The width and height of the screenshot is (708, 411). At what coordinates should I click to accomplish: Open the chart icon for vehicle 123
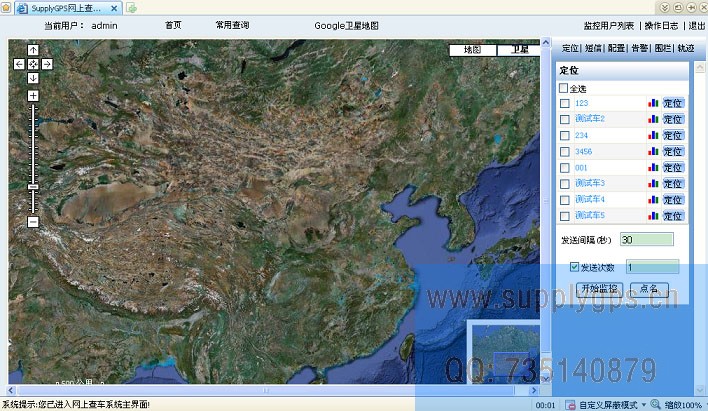click(x=653, y=103)
